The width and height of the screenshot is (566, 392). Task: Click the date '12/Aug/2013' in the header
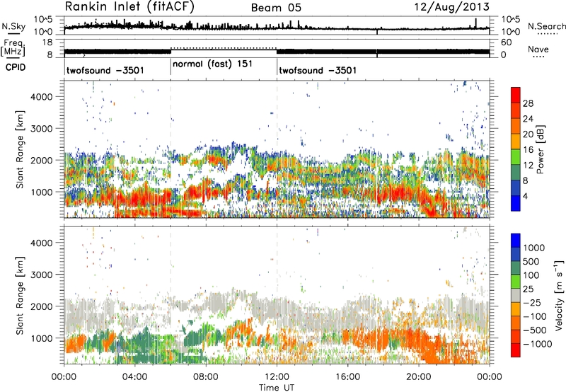coord(451,7)
